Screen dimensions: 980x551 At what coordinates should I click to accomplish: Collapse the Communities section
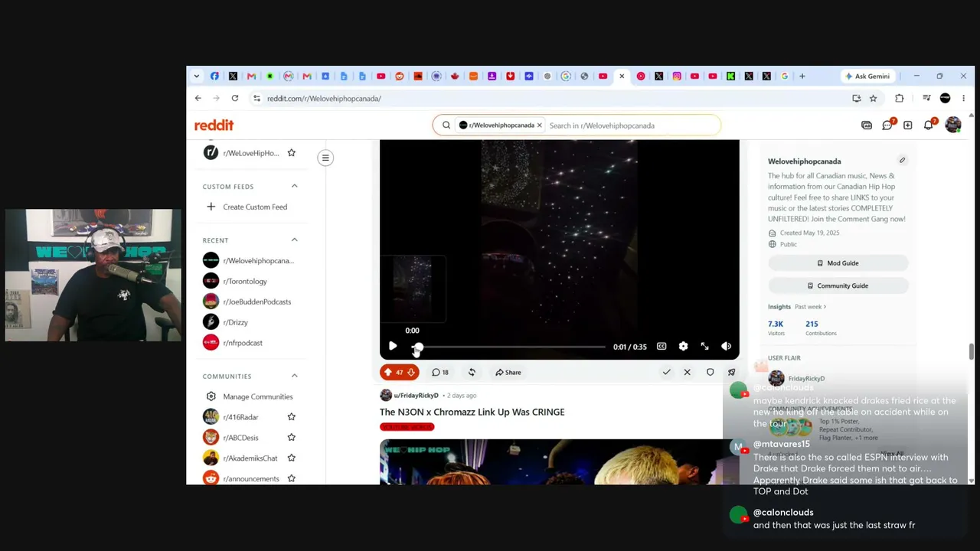pyautogui.click(x=294, y=377)
